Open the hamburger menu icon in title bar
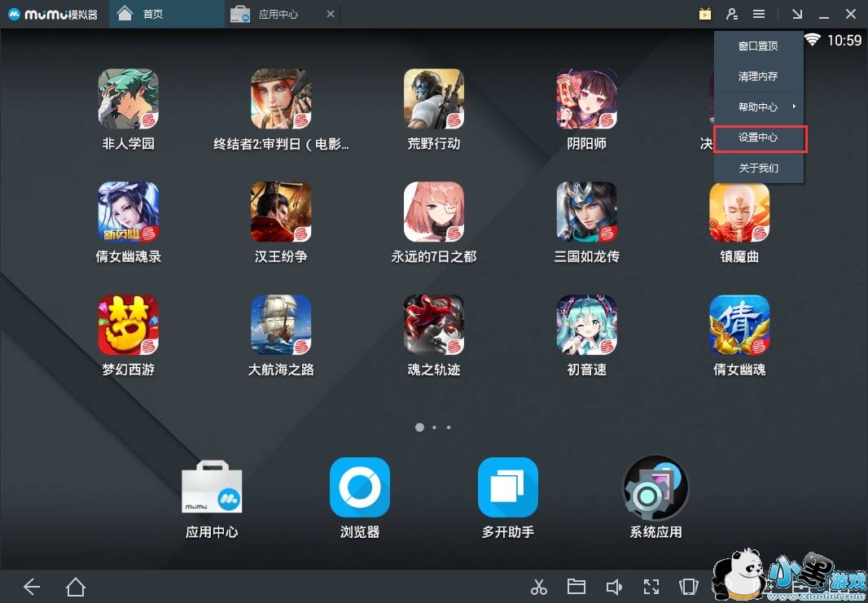868x603 pixels. click(x=759, y=14)
